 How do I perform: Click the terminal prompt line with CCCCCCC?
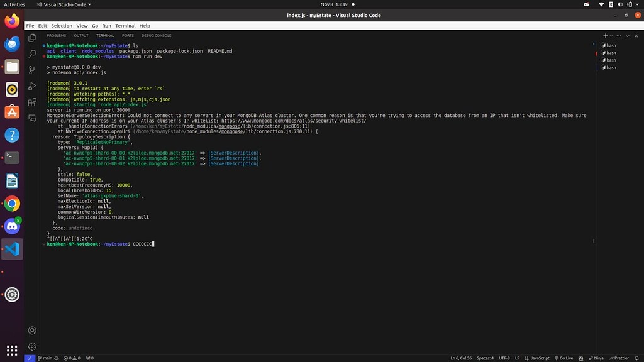pos(101,244)
